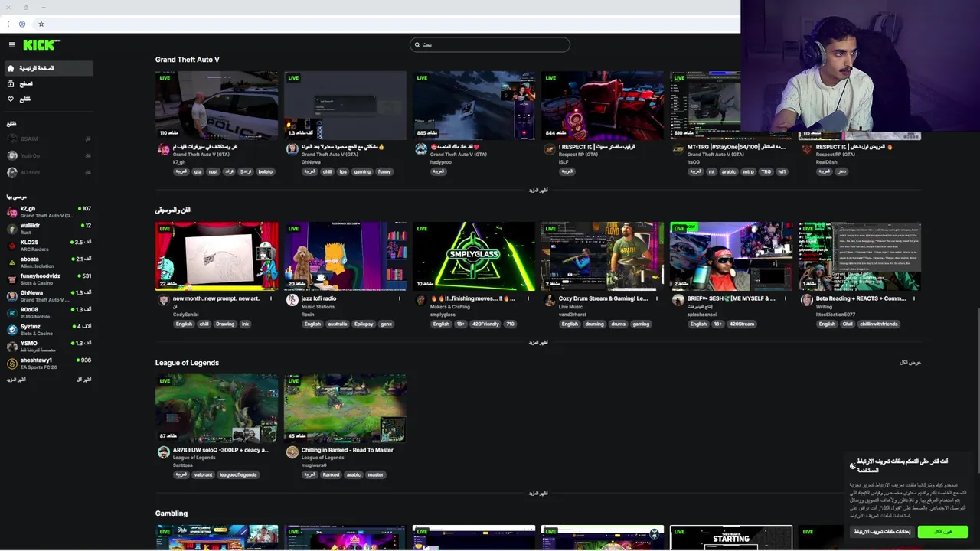Open League of Legends category heading
The width and height of the screenshot is (980, 551).
[187, 363]
